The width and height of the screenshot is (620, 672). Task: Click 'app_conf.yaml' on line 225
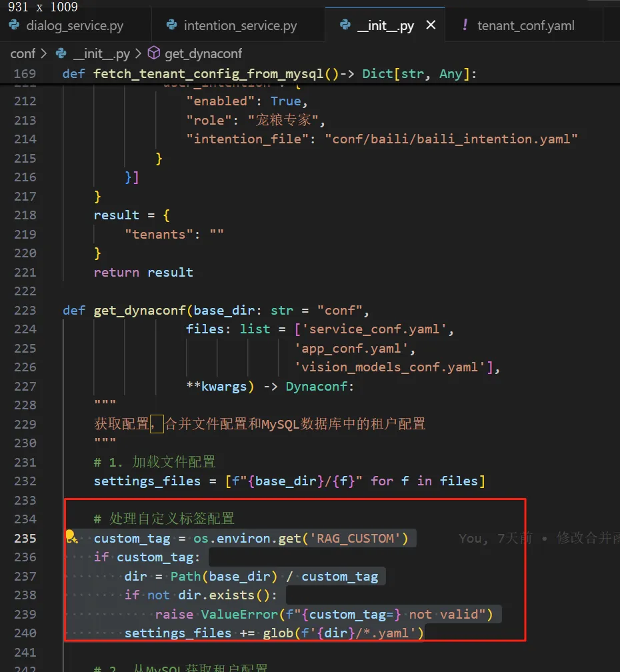(x=351, y=349)
